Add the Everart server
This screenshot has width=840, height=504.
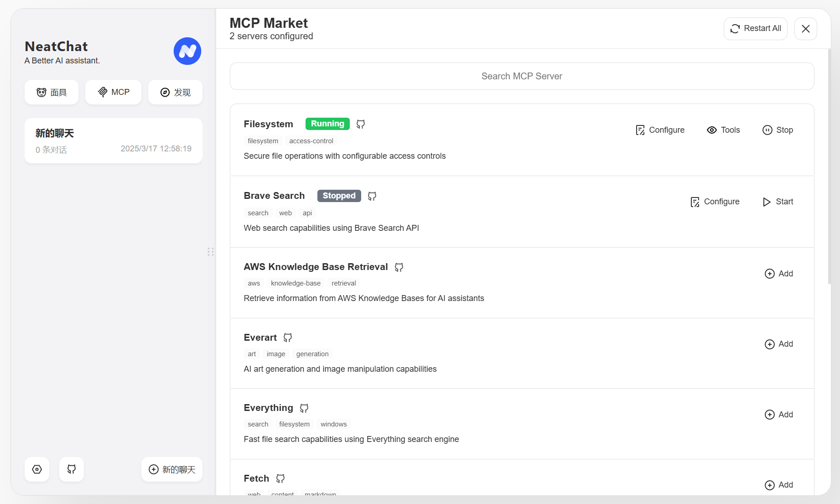click(778, 344)
